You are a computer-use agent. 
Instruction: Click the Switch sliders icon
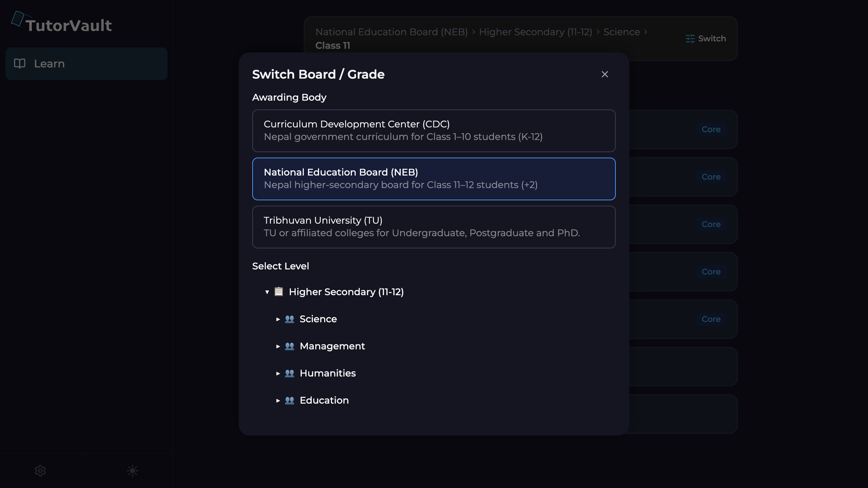click(x=690, y=39)
